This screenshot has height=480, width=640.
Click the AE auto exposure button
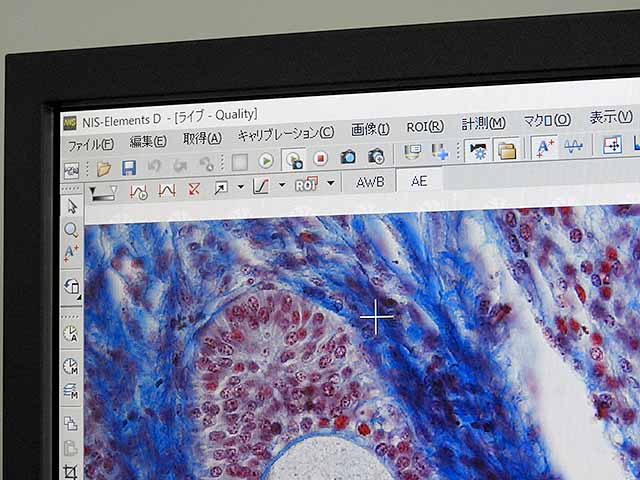419,181
